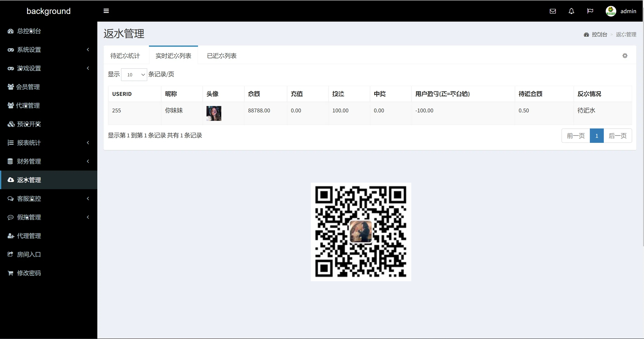
Task: Go to the 后一页 next page
Action: [x=618, y=136]
